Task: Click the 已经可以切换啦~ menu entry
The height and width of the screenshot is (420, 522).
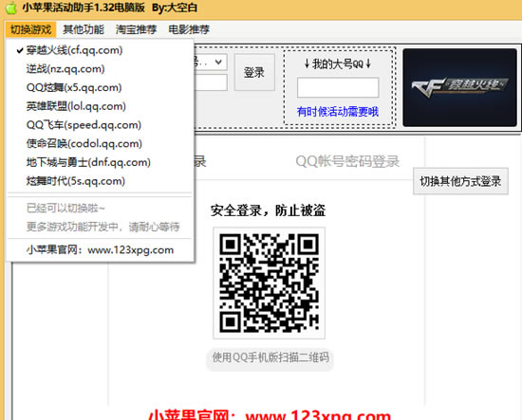Action: [x=100, y=209]
